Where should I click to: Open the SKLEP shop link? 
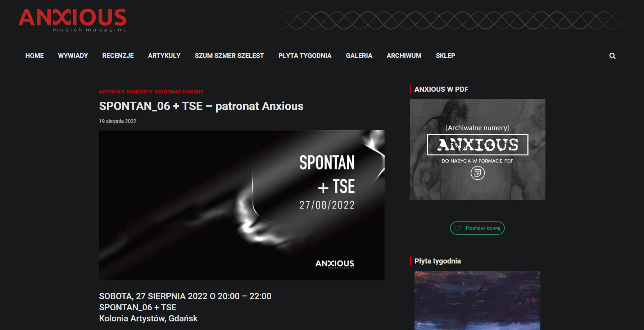(x=445, y=56)
